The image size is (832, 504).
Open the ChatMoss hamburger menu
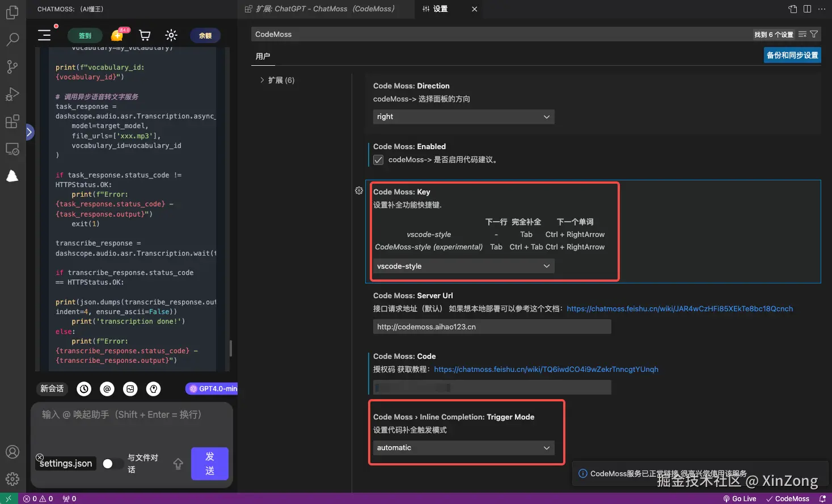click(x=44, y=35)
